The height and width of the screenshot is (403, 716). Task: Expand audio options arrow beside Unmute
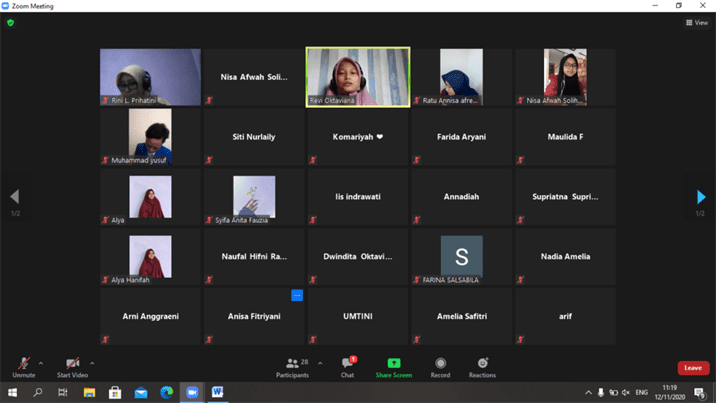point(41,363)
